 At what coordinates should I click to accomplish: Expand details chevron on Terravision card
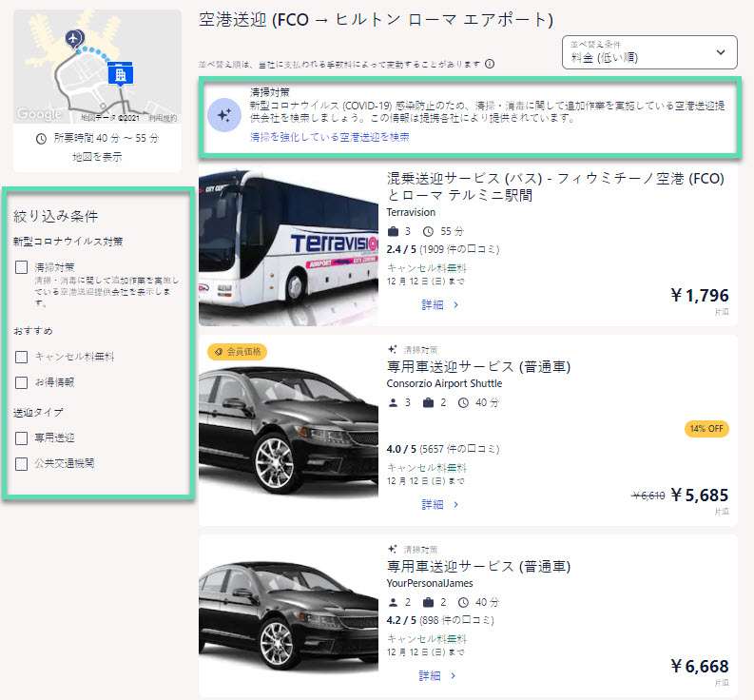[x=455, y=305]
